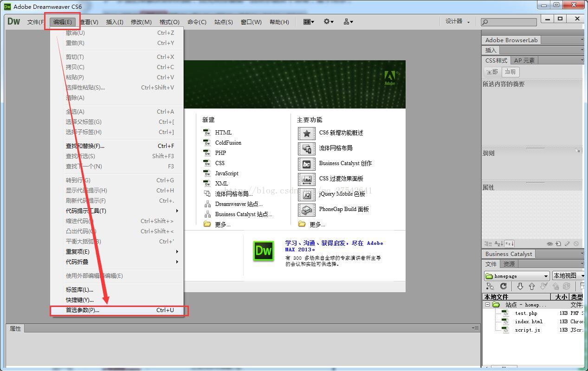Collapse the 站点 - homepage tree node

487,305
